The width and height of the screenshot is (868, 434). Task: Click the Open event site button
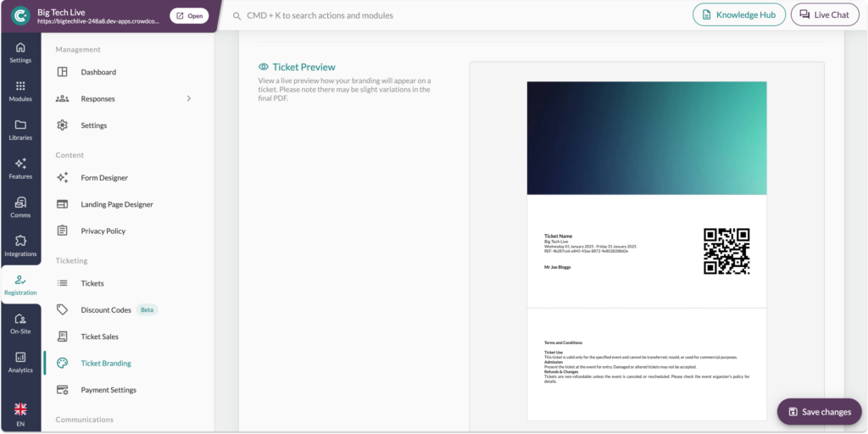[189, 16]
